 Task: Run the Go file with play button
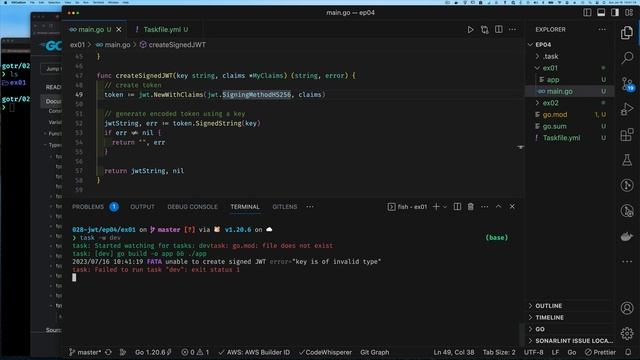click(x=470, y=29)
